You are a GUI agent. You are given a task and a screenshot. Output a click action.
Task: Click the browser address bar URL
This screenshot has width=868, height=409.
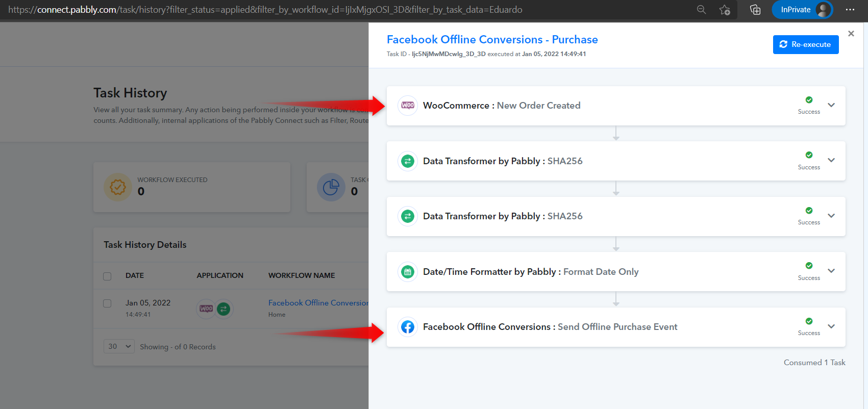pos(265,10)
